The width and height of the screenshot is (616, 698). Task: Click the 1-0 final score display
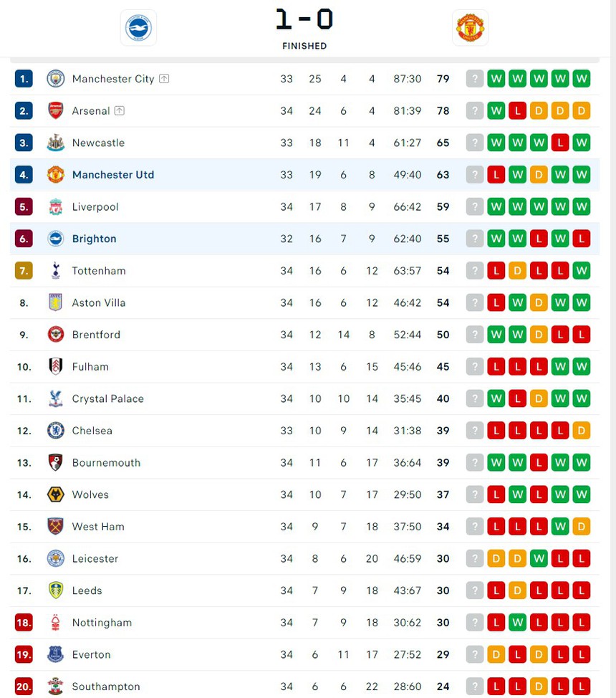click(x=304, y=20)
